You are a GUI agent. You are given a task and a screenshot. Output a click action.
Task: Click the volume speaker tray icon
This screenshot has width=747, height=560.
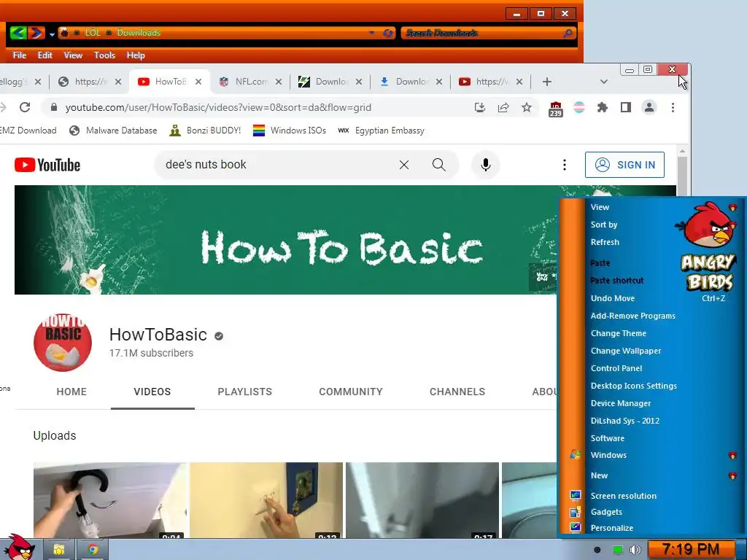635,550
